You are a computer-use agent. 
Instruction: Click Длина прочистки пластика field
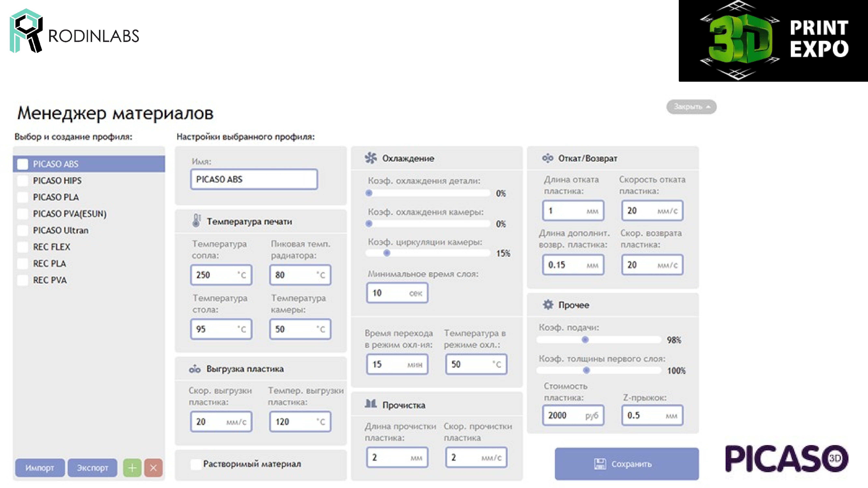[397, 457]
